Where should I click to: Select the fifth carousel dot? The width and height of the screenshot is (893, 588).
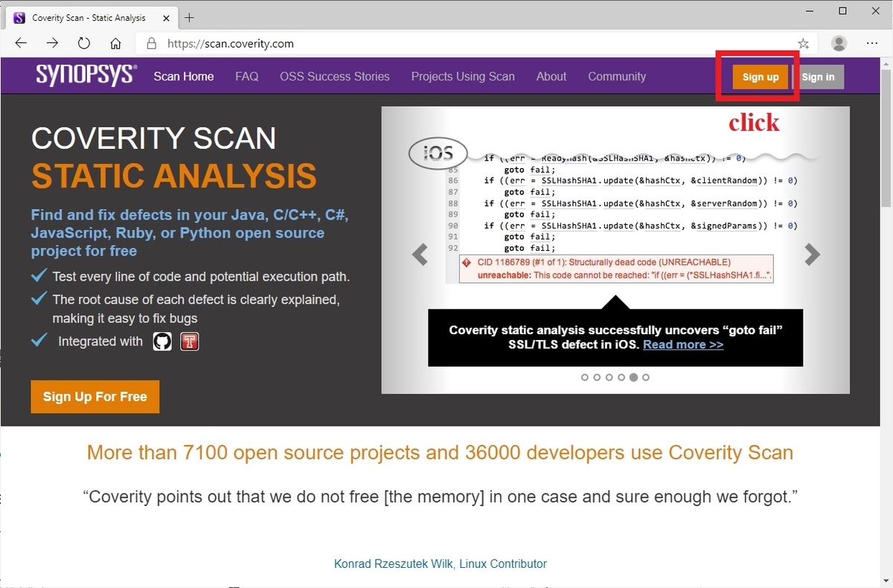coord(633,377)
